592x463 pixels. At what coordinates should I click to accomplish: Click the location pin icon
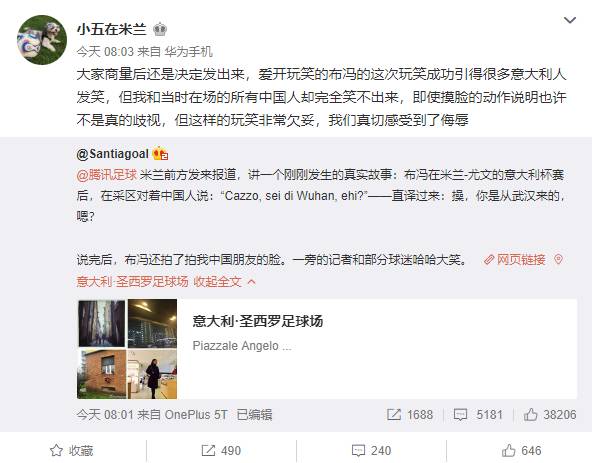pos(558,260)
